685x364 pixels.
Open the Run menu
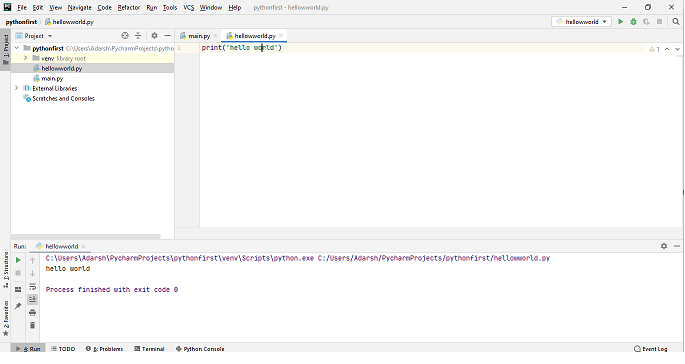point(152,7)
